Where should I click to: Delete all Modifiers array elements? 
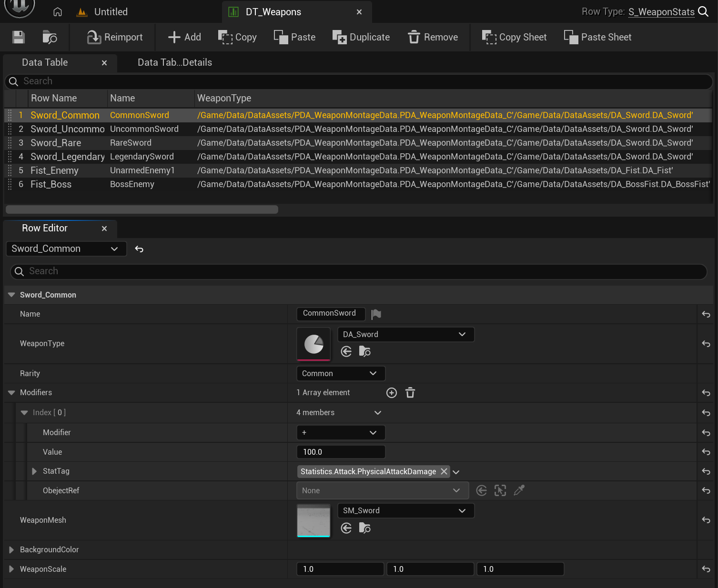tap(410, 393)
